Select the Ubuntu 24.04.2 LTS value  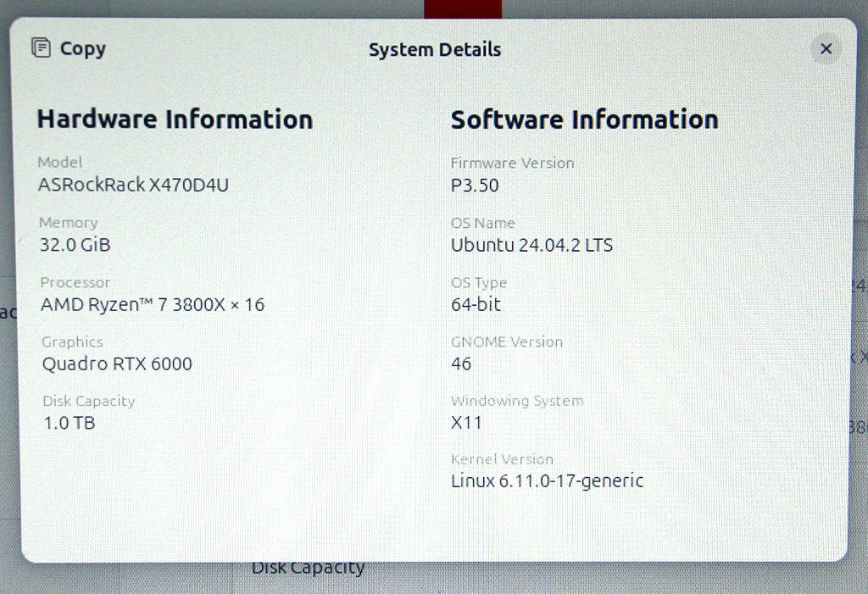coord(531,245)
